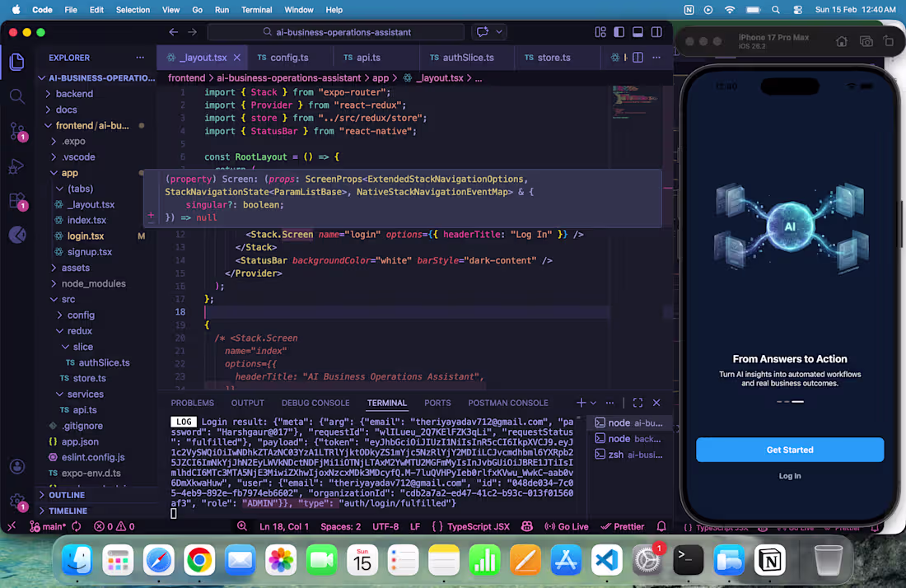The width and height of the screenshot is (906, 588).
Task: Switch to the authSlice.ts tab
Action: (x=464, y=58)
